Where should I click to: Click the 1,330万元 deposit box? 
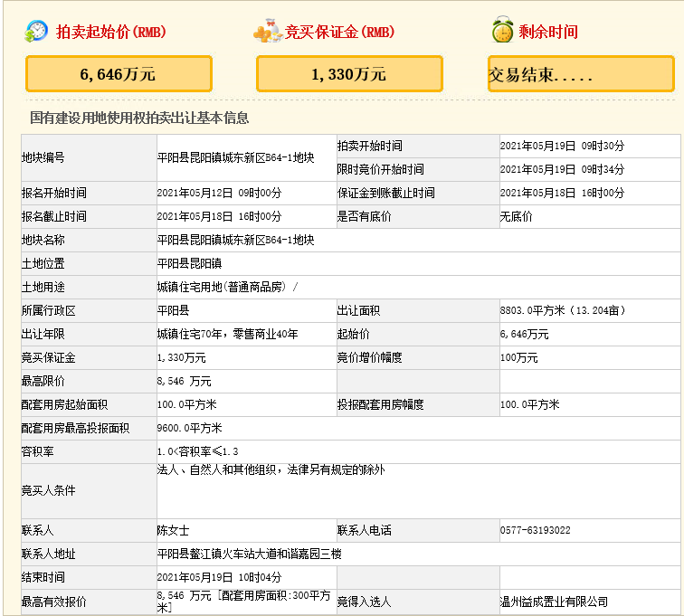[x=349, y=74]
